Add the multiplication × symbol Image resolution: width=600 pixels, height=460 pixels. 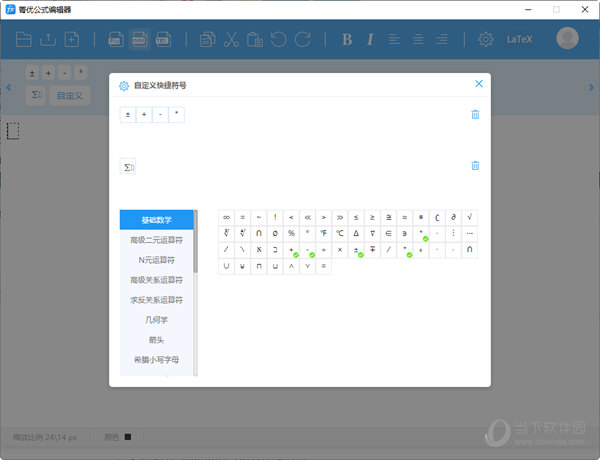(340, 250)
